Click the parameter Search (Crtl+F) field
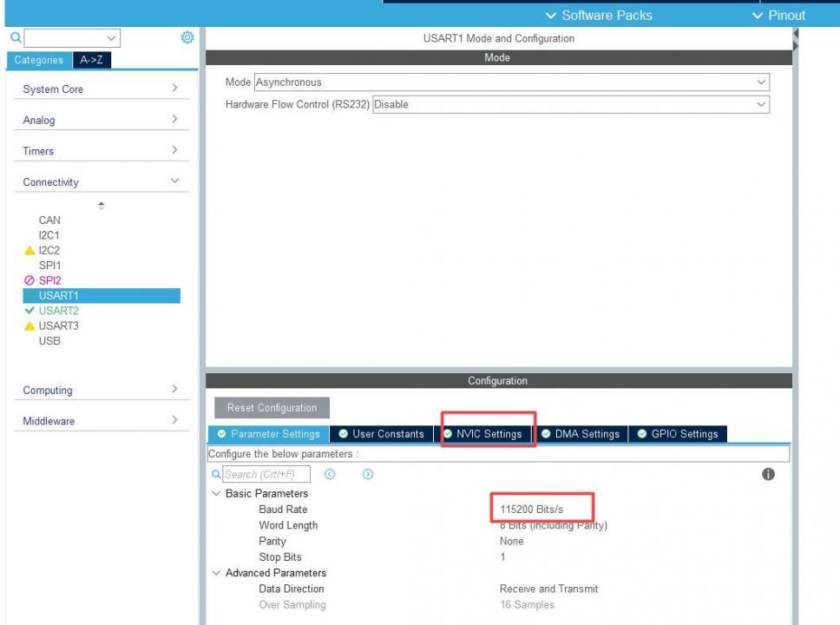This screenshot has width=840, height=625. (266, 474)
